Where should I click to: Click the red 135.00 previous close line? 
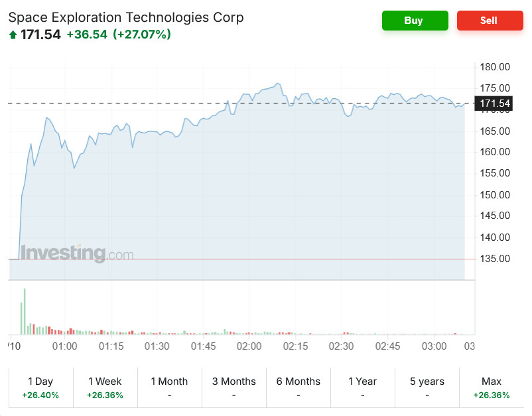pos(241,259)
